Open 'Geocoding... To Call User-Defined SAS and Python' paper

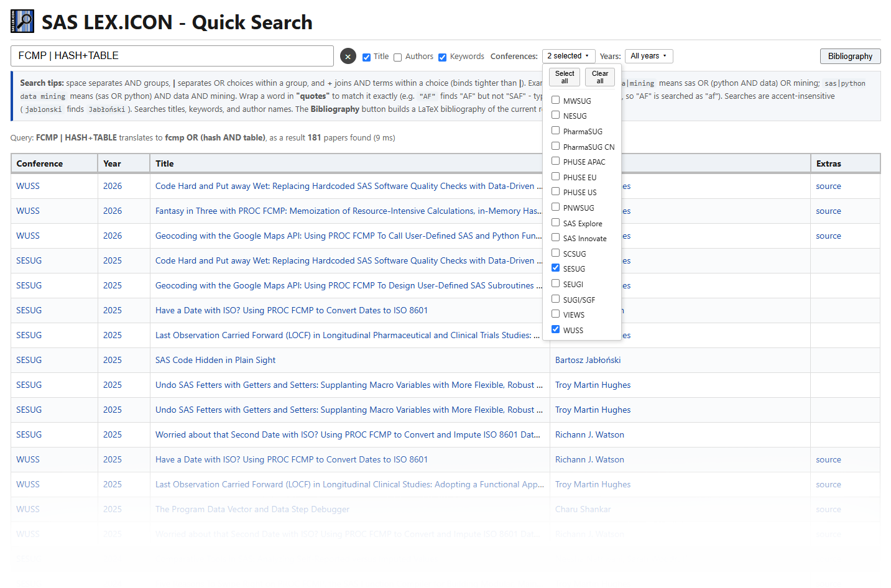(x=349, y=236)
